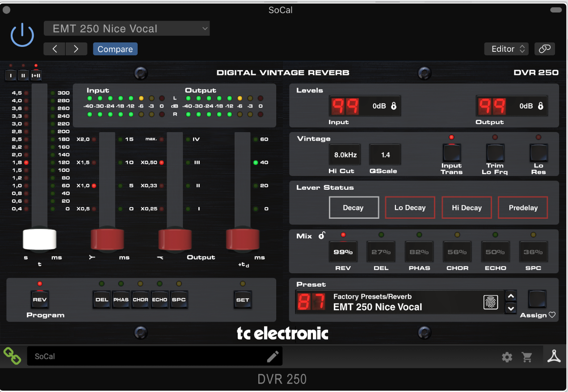Click the green chain link icon

click(x=13, y=356)
